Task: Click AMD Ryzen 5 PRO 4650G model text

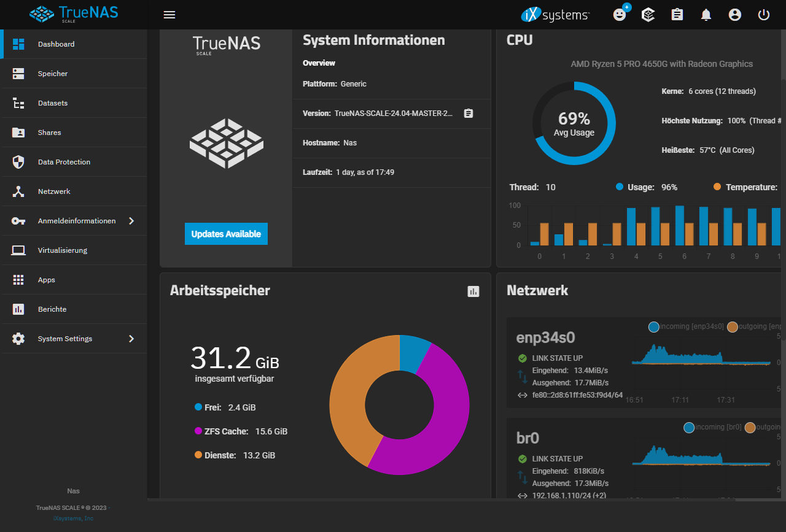Action: 661,64
